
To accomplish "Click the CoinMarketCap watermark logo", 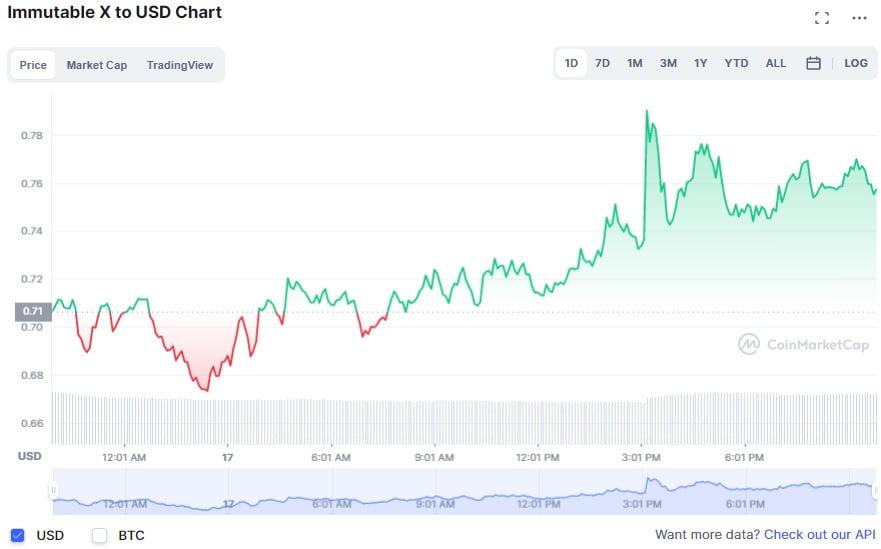I will click(x=803, y=345).
